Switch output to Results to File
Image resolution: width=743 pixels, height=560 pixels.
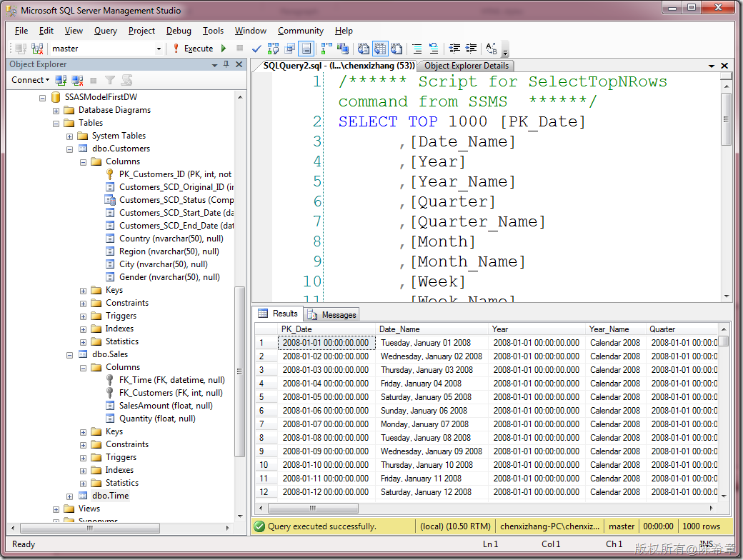[x=397, y=49]
